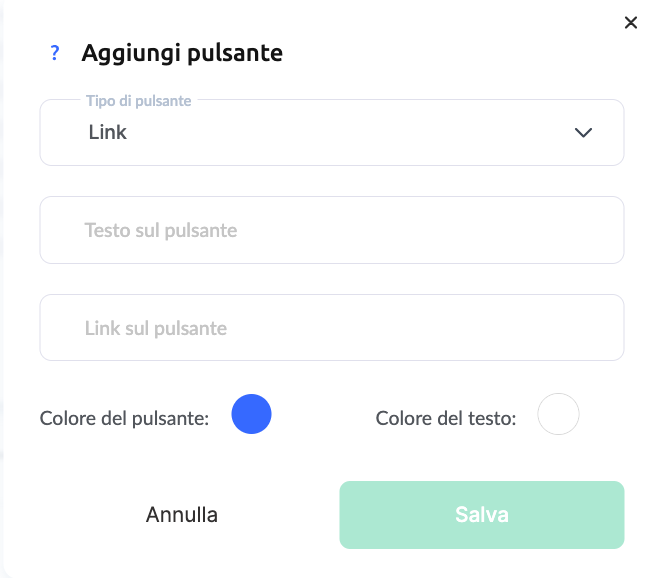Get help via the '?' icon beside title

click(55, 53)
